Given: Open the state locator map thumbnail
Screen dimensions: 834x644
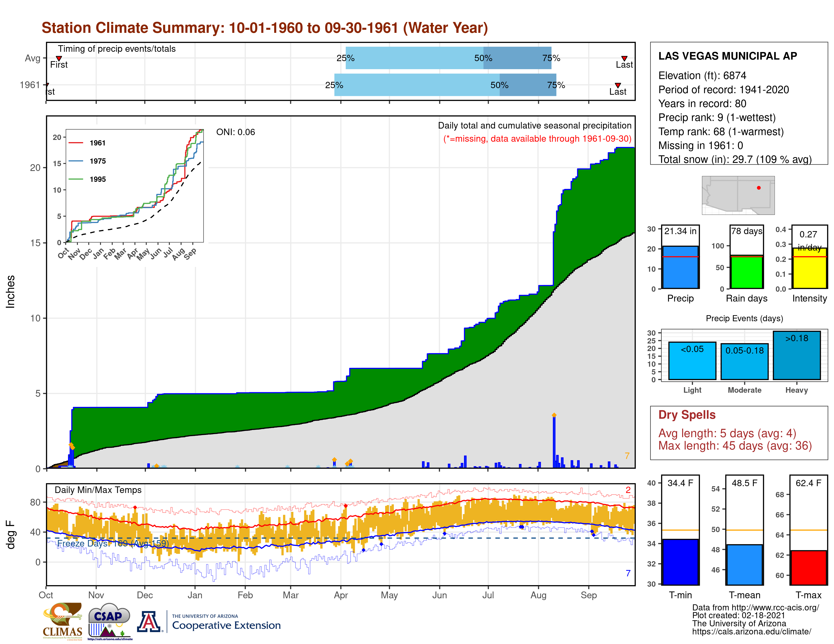Looking at the screenshot, I should point(738,195).
